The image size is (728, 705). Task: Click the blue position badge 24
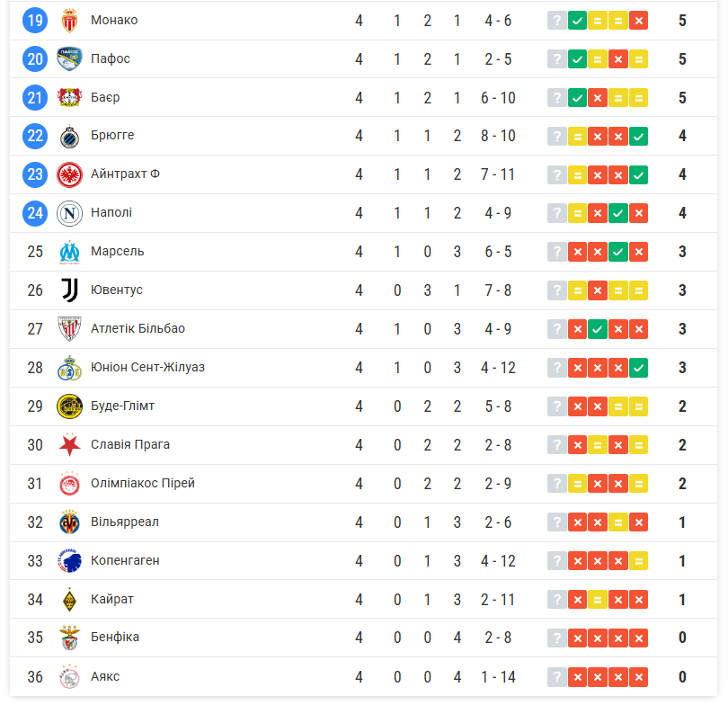pos(35,213)
